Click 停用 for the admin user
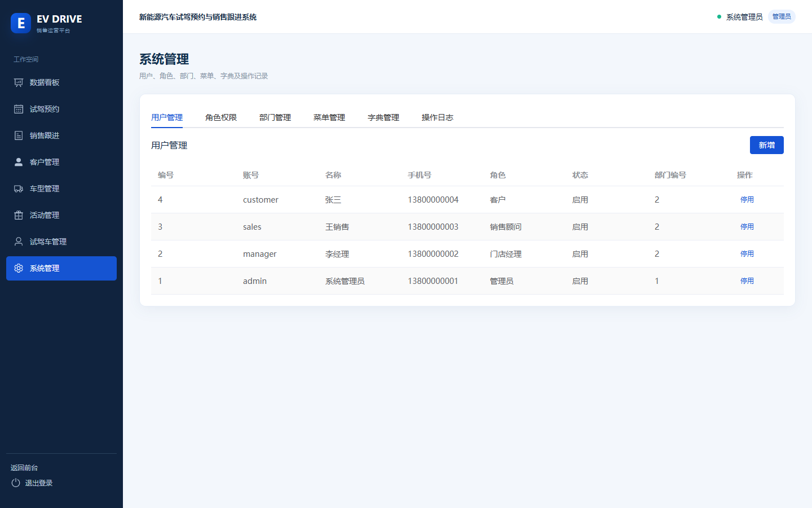Screen dimensions: 812x508 click(x=747, y=281)
